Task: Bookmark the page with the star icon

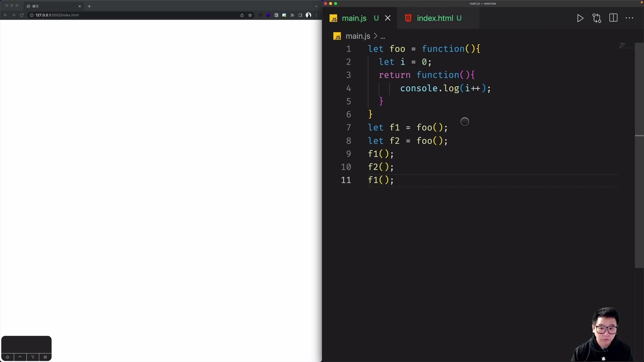Action: (250, 15)
